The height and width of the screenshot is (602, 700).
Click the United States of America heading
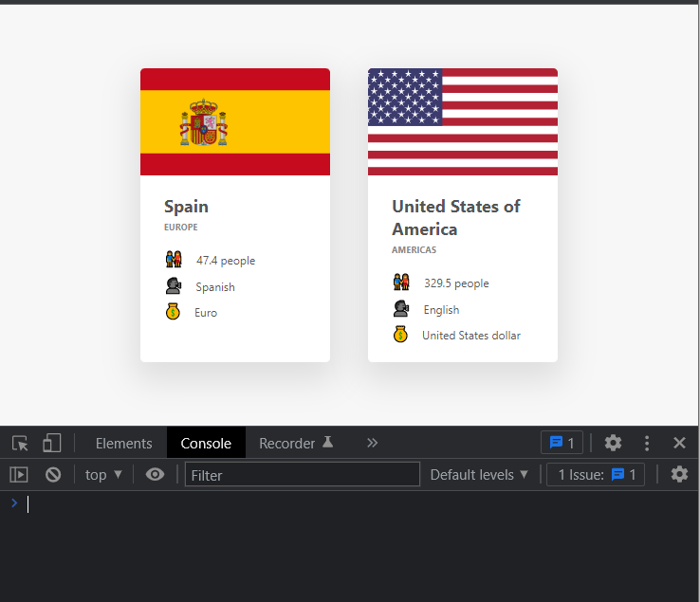[456, 218]
